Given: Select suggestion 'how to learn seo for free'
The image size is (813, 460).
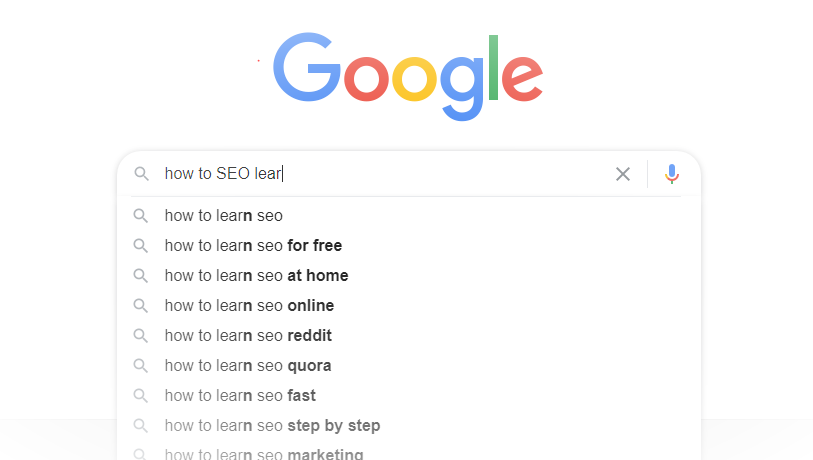Looking at the screenshot, I should point(409,245).
